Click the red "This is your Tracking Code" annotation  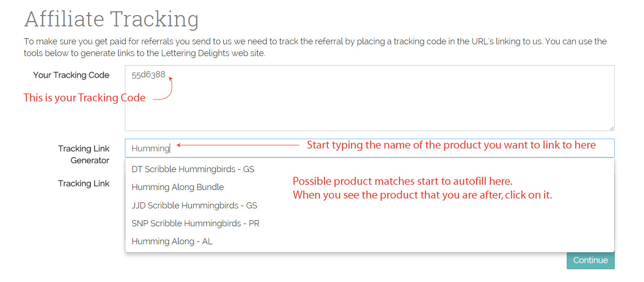pos(84,97)
